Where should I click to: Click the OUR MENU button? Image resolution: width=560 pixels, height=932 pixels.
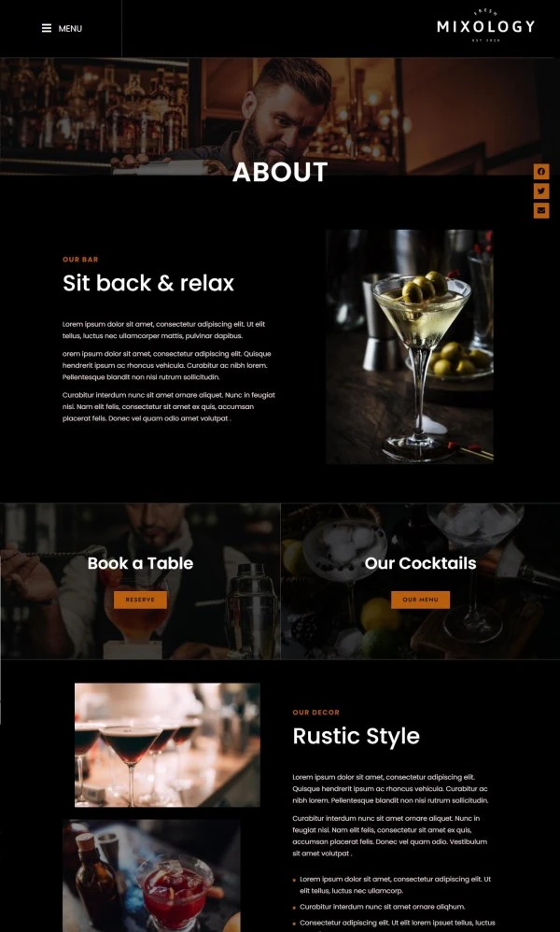coord(420,600)
